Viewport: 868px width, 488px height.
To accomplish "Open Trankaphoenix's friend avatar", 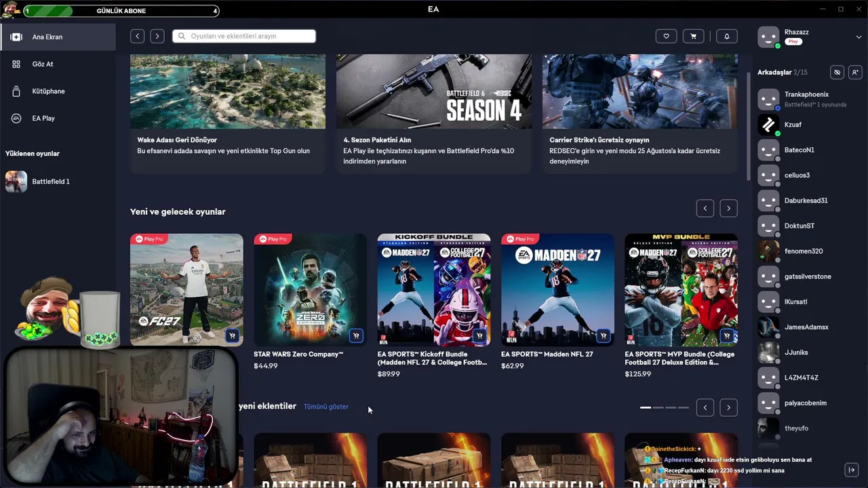I will pyautogui.click(x=768, y=99).
